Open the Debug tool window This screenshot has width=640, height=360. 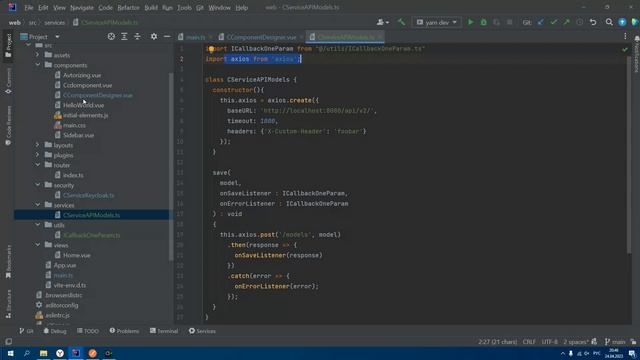55,331
